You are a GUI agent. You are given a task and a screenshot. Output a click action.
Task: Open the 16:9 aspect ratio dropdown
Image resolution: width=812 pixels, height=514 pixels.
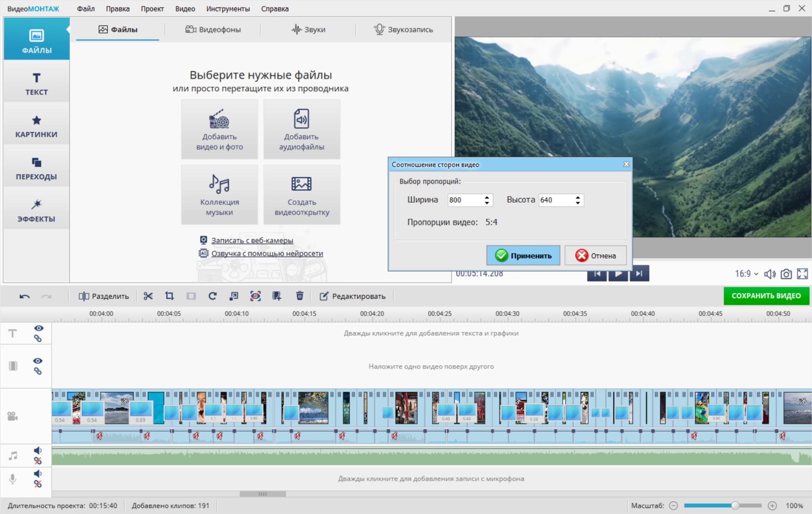pos(746,274)
